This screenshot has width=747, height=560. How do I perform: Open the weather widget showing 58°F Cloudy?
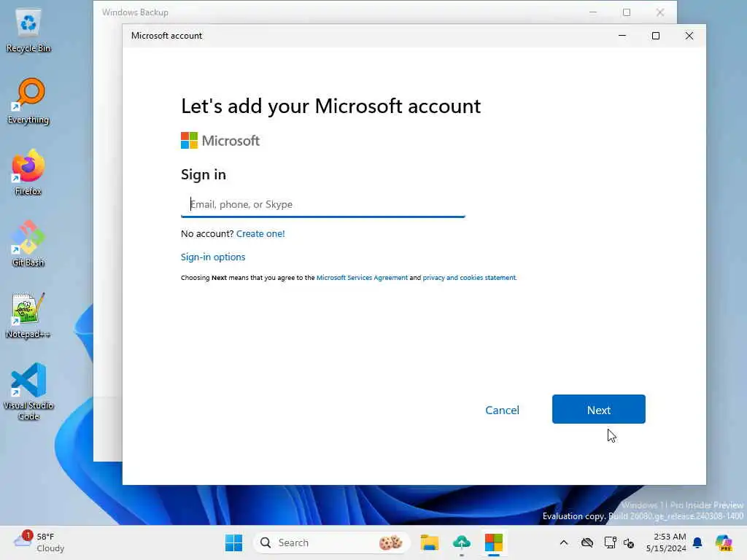39,542
